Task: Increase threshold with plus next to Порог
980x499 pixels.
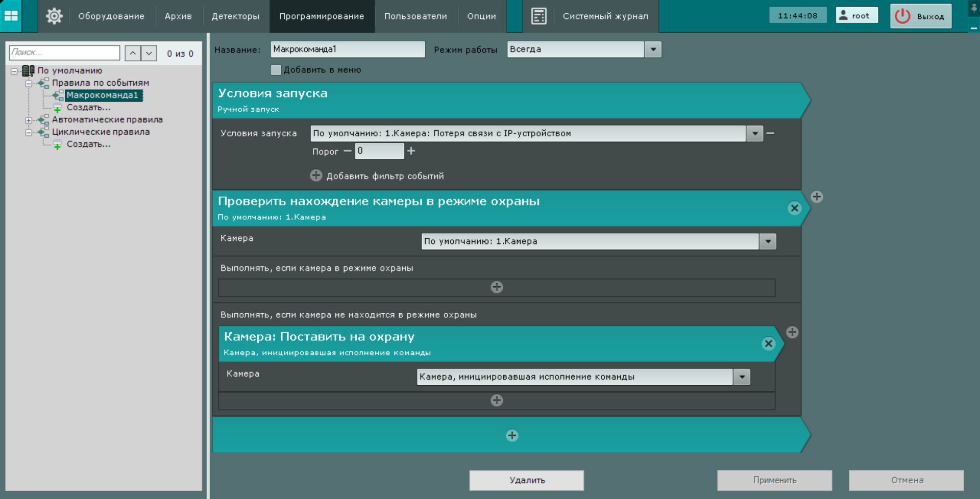Action: 411,151
